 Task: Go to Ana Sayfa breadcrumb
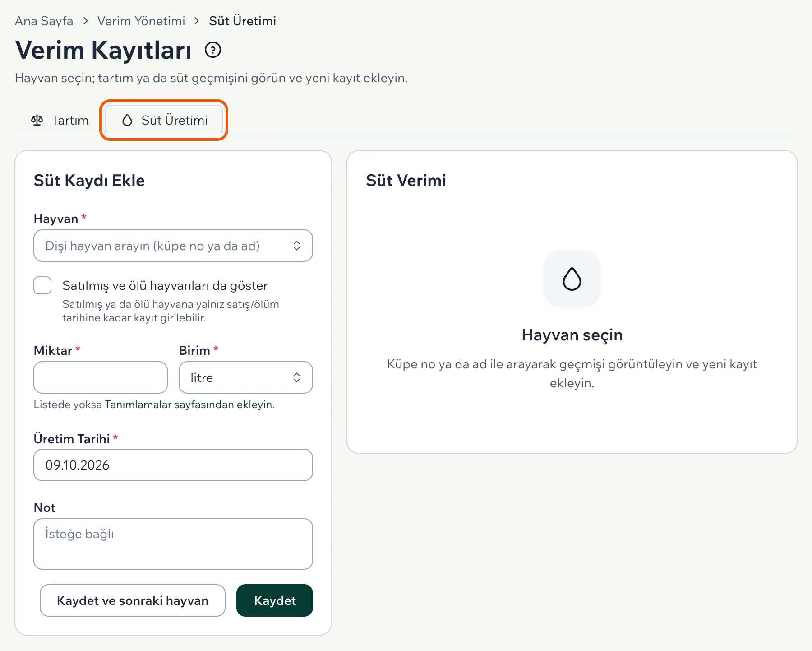tap(44, 21)
